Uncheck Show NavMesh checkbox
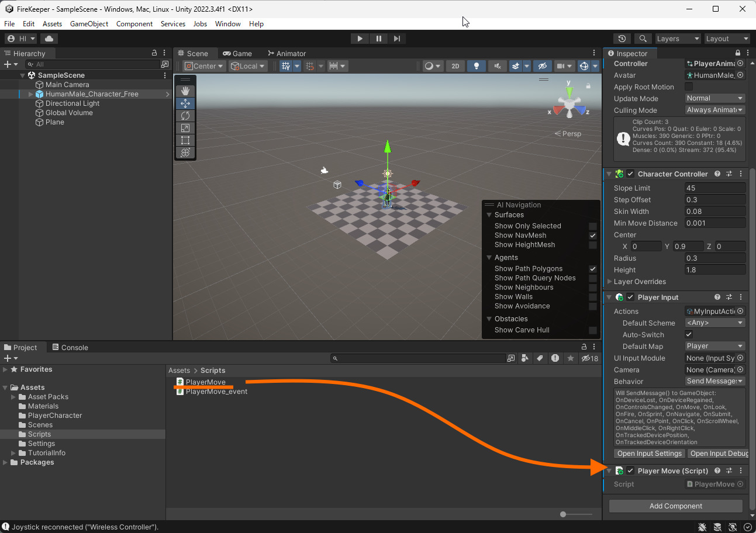Image resolution: width=756 pixels, height=533 pixels. (x=593, y=236)
